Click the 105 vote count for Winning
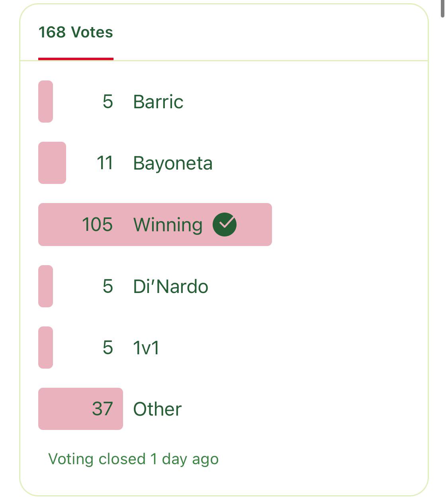Screen dimensions: 448x502 click(x=97, y=225)
